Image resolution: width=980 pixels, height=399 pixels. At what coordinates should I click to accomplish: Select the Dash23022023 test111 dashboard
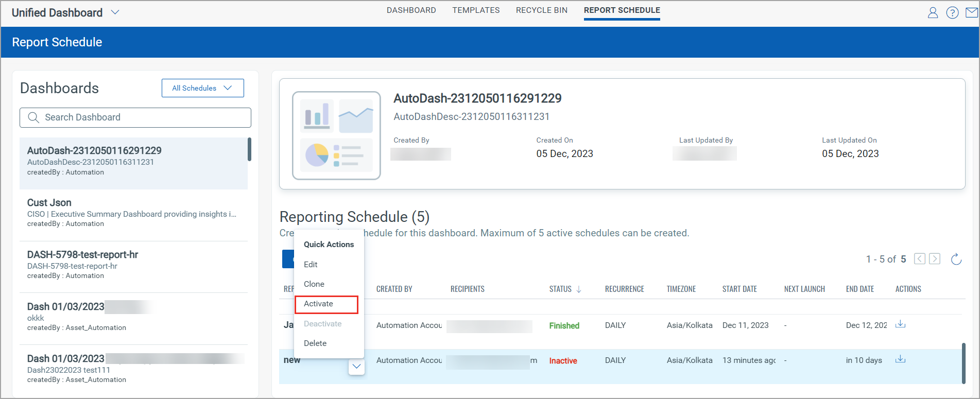(133, 371)
